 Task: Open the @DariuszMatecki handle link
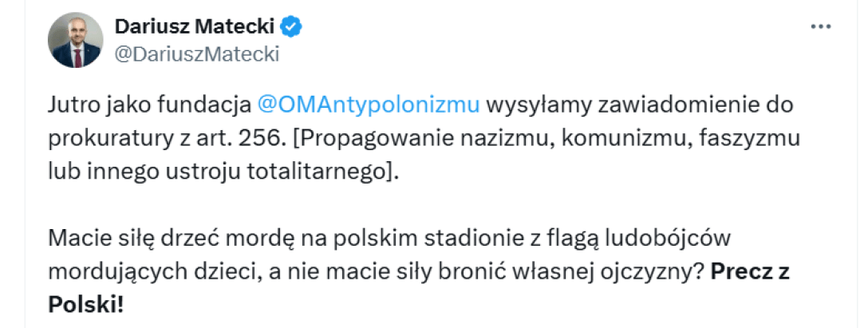(198, 54)
